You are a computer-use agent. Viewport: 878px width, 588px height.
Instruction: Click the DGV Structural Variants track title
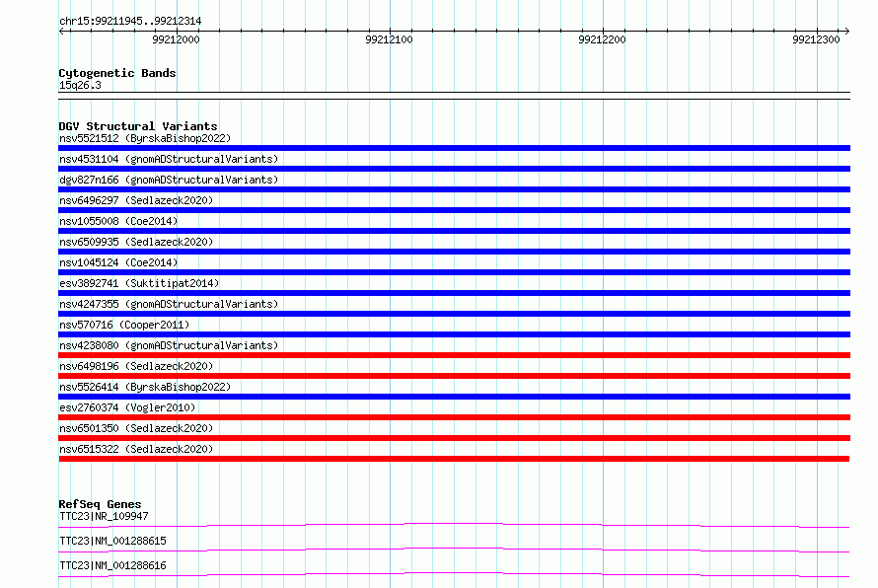pos(138,126)
